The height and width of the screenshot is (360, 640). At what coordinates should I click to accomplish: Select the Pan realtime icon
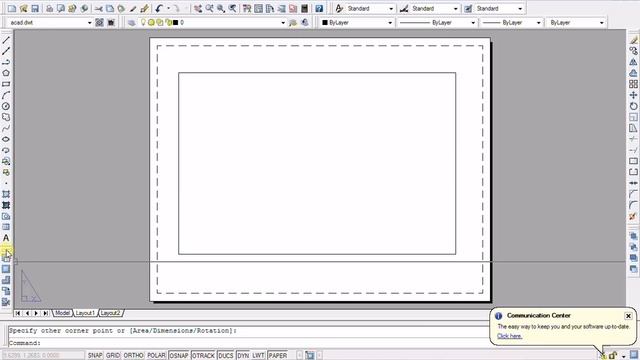(x=198, y=8)
